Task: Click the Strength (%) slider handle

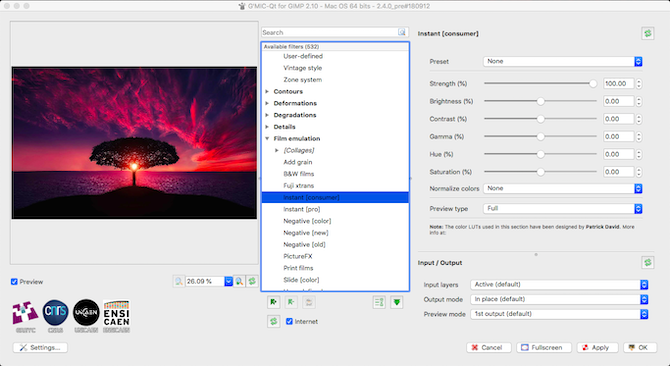Action: point(593,84)
